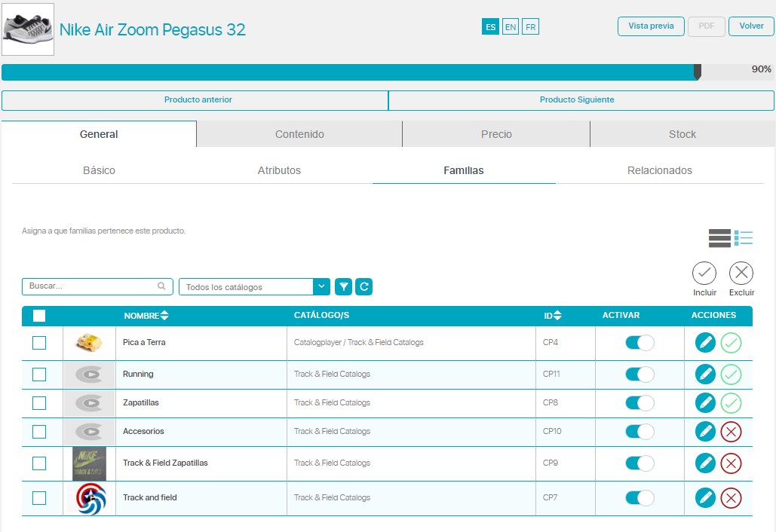Toggle activation for Track and field

(x=640, y=498)
